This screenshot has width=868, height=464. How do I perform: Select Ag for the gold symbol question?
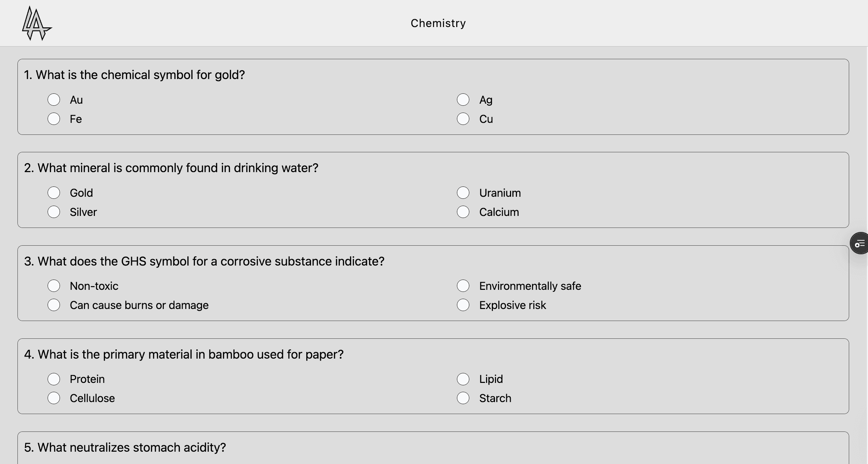(463, 100)
